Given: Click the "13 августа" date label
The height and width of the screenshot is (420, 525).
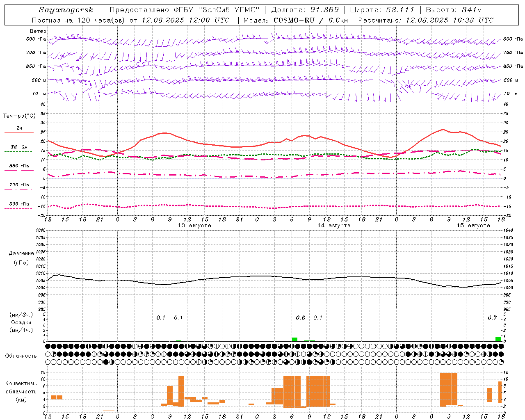Looking at the screenshot, I should tap(194, 226).
